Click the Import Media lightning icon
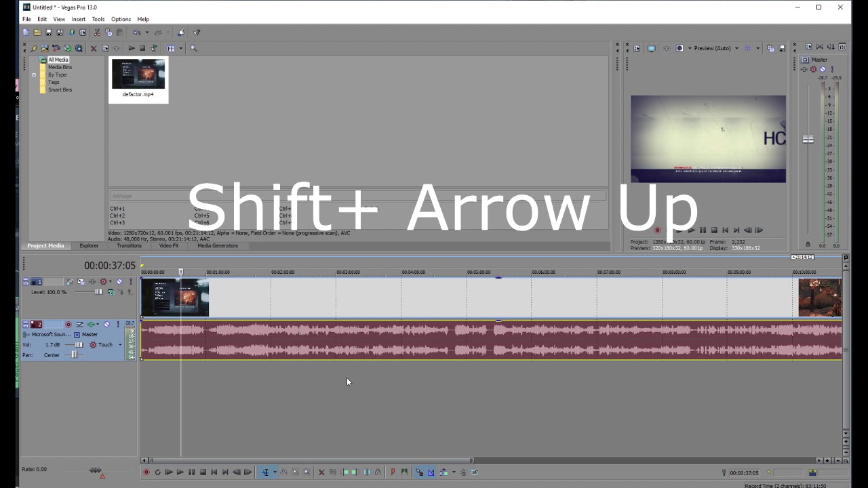Image resolution: width=868 pixels, height=488 pixels. coord(33,48)
